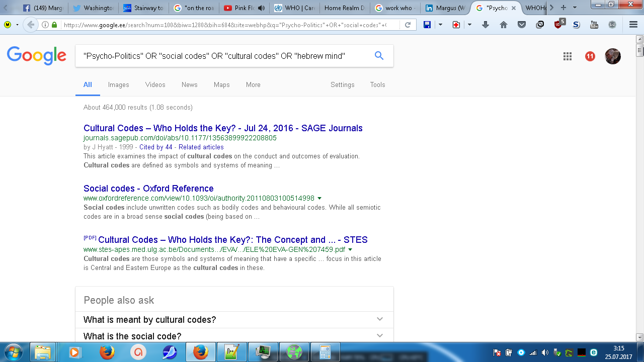Switch to the Stairway to tab
Image resolution: width=644 pixels, height=362 pixels.
[143, 8]
